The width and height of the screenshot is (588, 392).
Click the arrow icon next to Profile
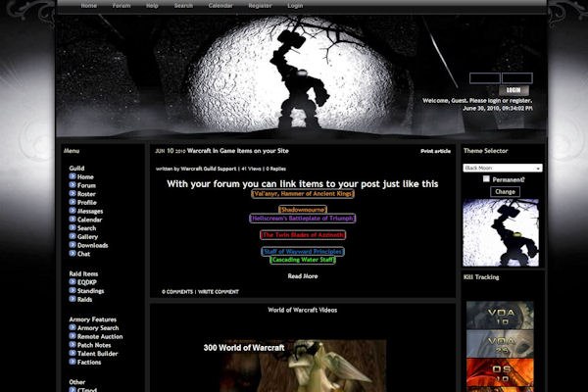point(73,202)
